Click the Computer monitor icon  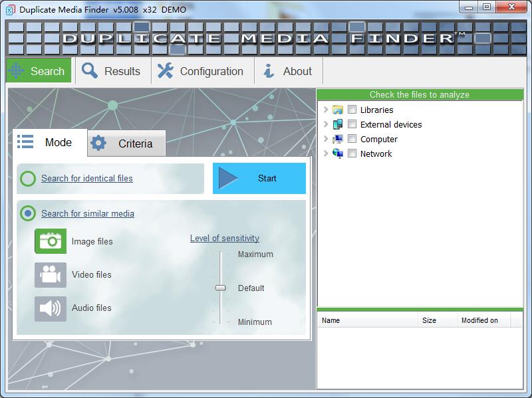pyautogui.click(x=338, y=139)
